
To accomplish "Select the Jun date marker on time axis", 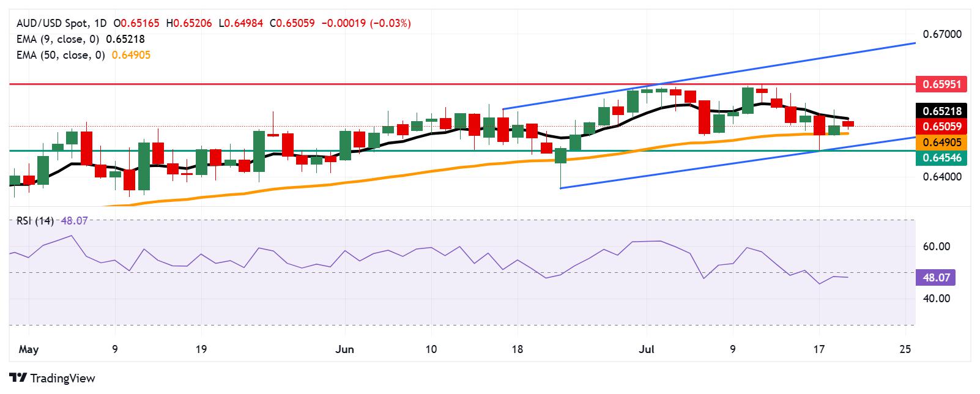I will click(345, 349).
